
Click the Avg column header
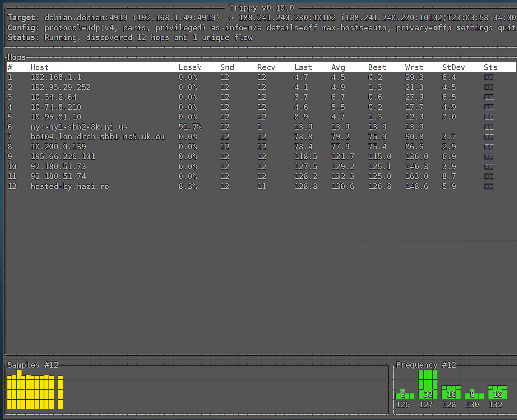pyautogui.click(x=338, y=67)
